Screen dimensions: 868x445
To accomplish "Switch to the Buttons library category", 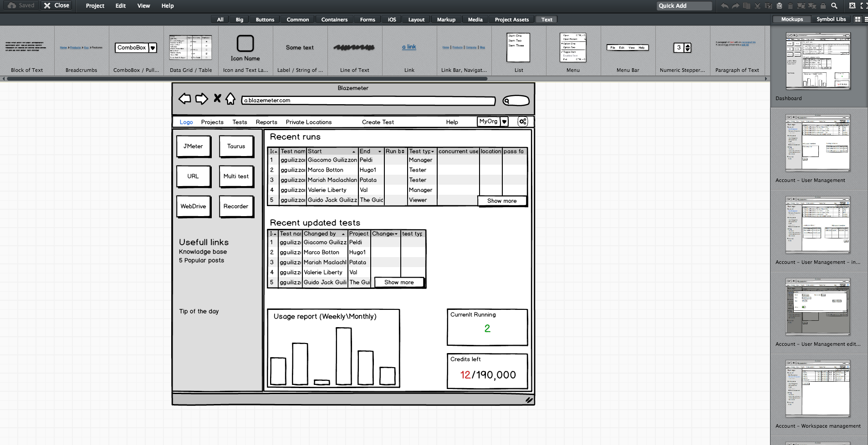I will (x=265, y=20).
